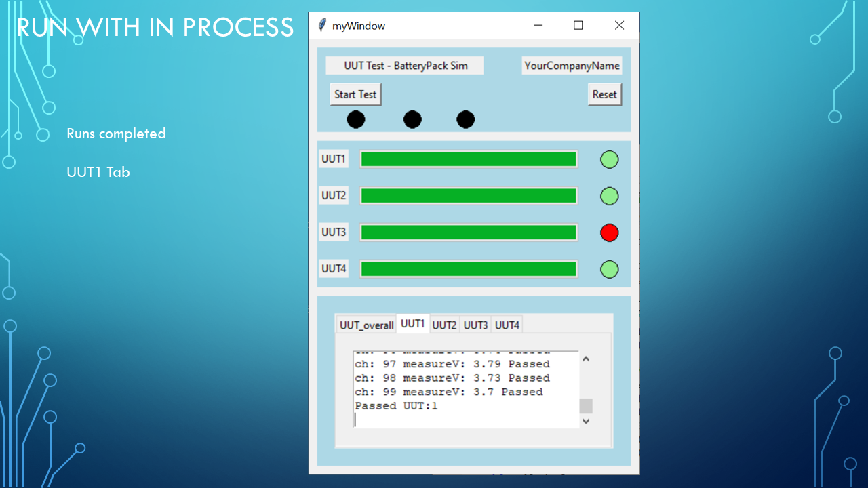Click the UUT1 progress bar
Screen dimensions: 868x488
click(x=469, y=159)
